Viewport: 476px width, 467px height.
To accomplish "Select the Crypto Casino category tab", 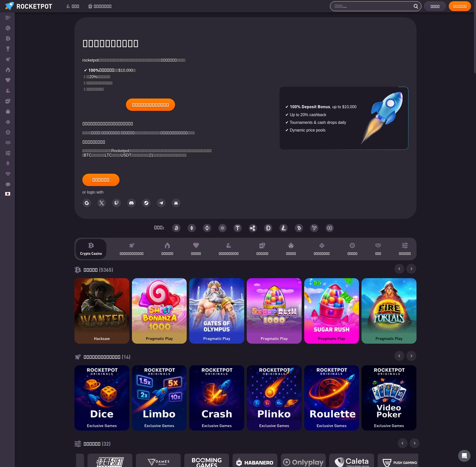I will pyautogui.click(x=91, y=249).
